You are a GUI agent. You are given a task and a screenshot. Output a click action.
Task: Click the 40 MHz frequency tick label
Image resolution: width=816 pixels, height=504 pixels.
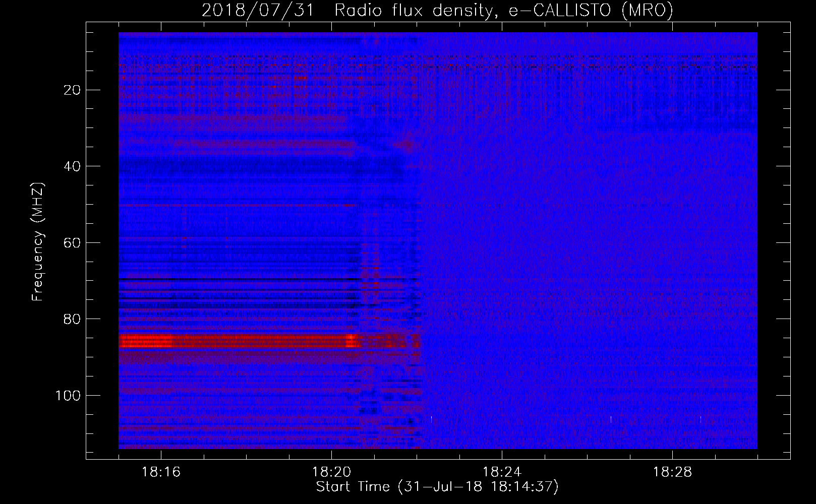[x=72, y=166]
